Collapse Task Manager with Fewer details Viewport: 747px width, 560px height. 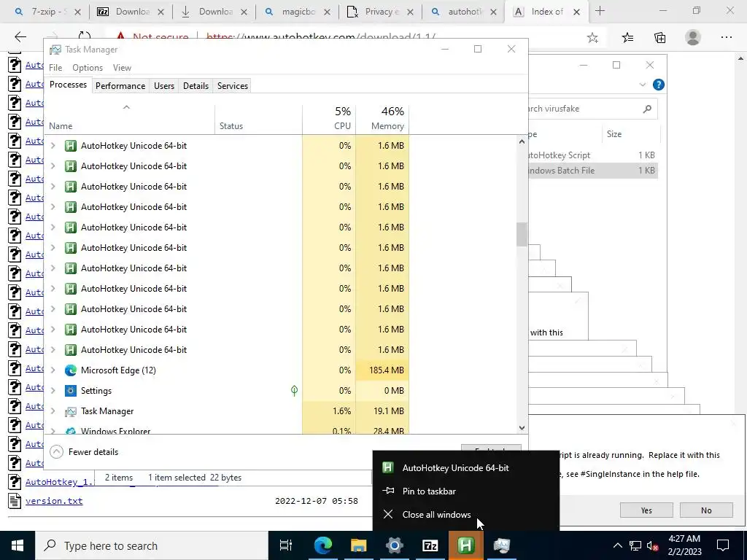pos(85,452)
